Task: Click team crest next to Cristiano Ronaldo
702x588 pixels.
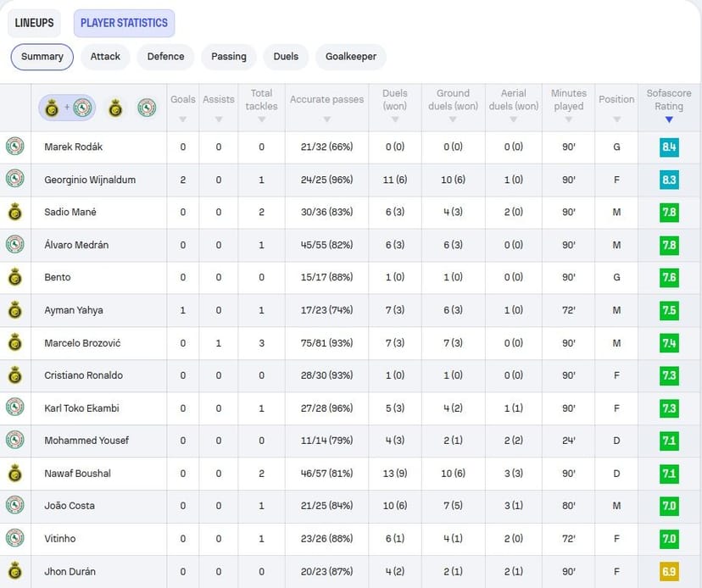Action: click(14, 375)
